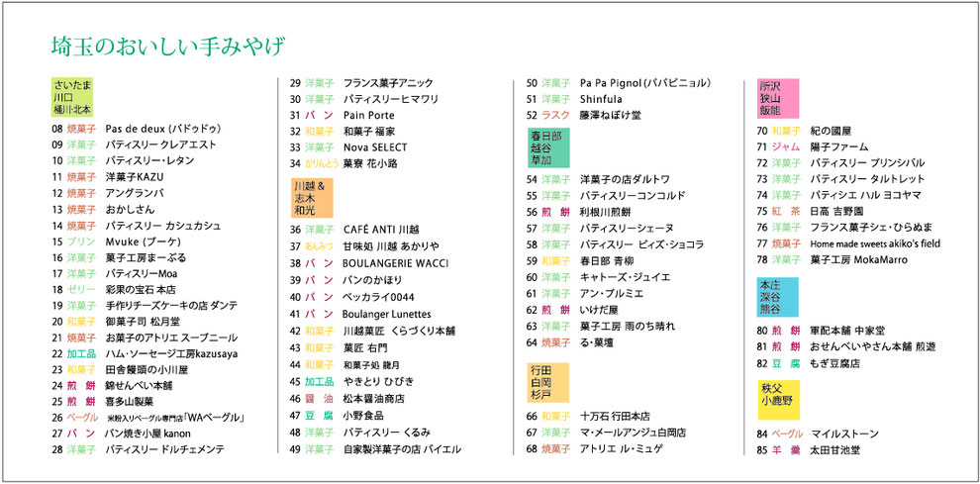Viewport: 980px width, 484px height.
Task: Click entry 70 紀の國屋
Action: click(804, 131)
